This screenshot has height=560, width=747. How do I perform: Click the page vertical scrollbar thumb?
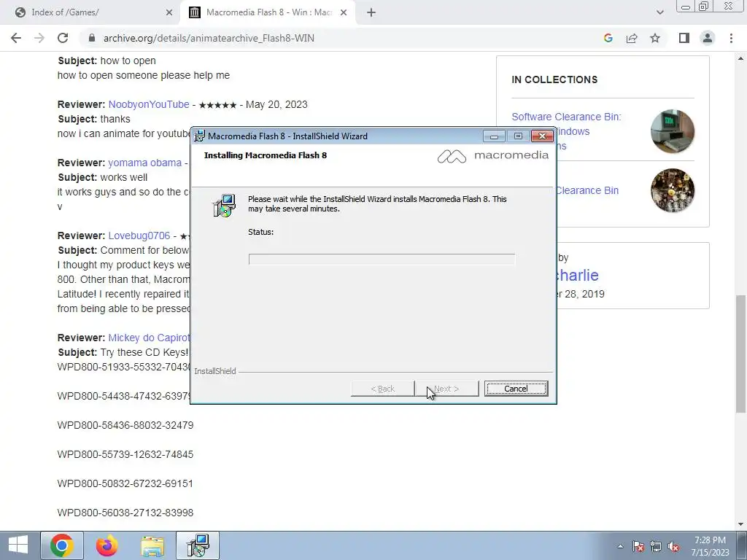click(x=740, y=354)
